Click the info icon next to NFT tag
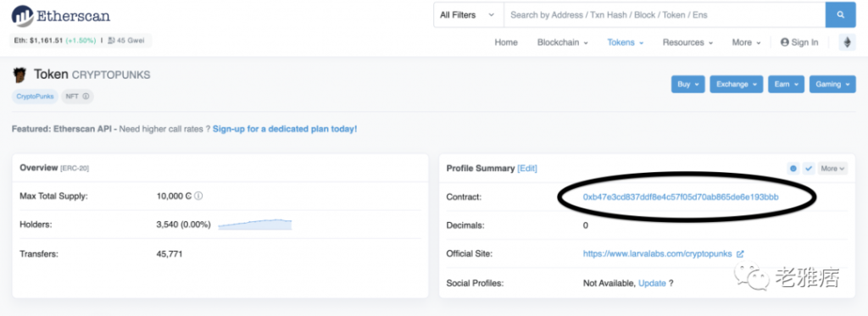Viewport: 868px width, 316px height. point(86,97)
